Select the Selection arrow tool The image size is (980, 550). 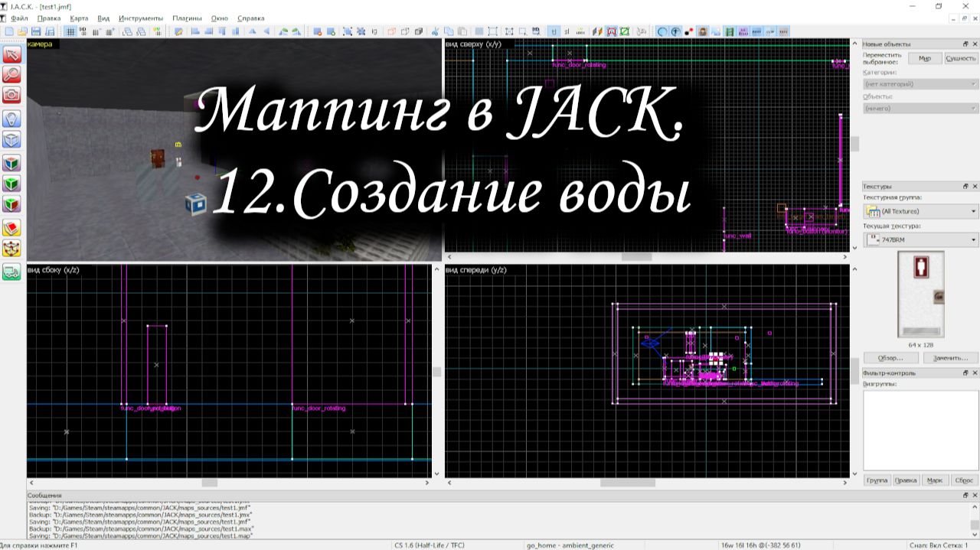pos(11,55)
